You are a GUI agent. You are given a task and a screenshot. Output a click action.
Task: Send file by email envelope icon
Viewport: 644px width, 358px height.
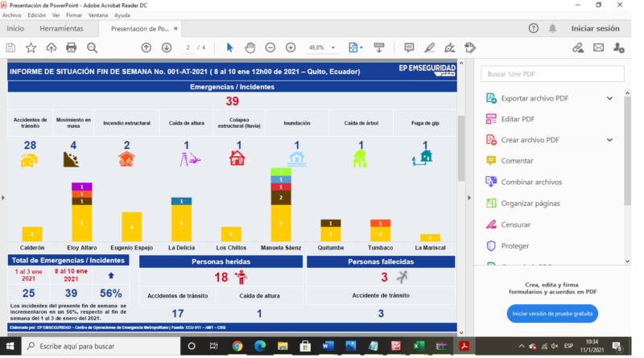point(598,47)
